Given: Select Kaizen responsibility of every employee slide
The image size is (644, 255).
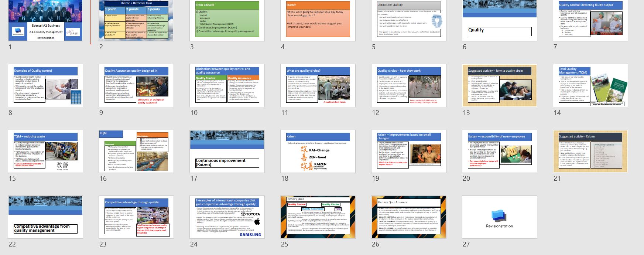Looking at the screenshot, I should (x=500, y=151).
